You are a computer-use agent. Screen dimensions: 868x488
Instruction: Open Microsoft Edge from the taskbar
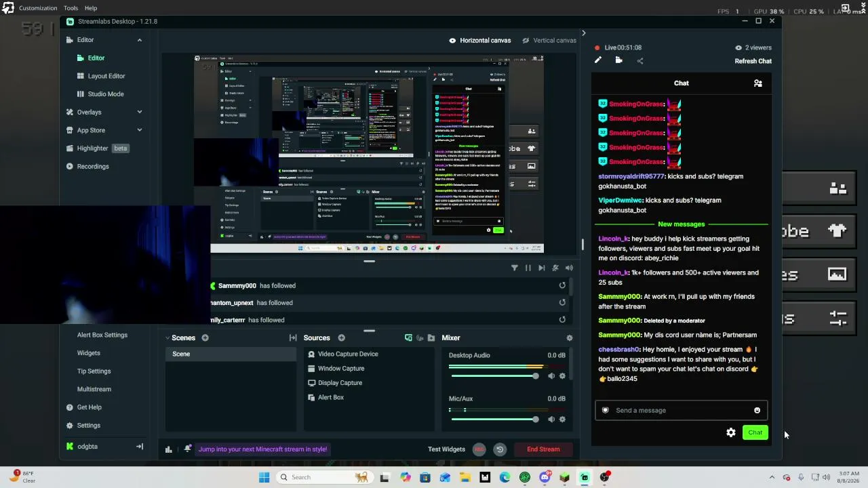tap(505, 477)
